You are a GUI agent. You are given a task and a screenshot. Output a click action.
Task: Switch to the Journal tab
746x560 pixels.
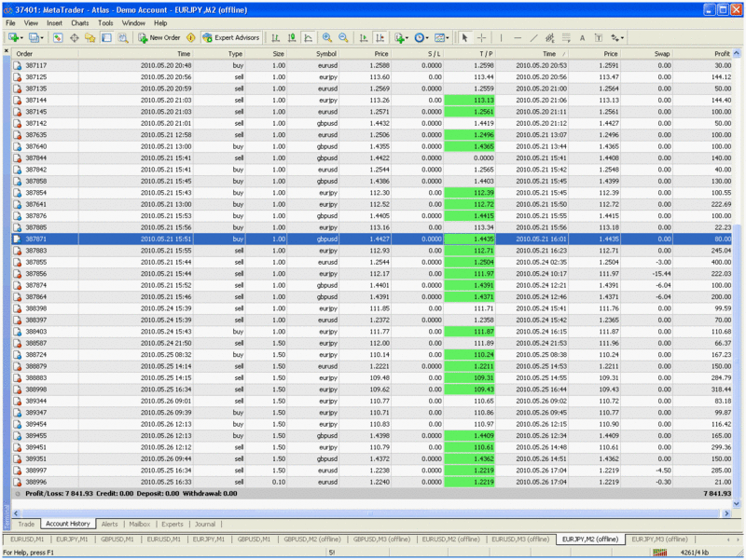pyautogui.click(x=205, y=525)
